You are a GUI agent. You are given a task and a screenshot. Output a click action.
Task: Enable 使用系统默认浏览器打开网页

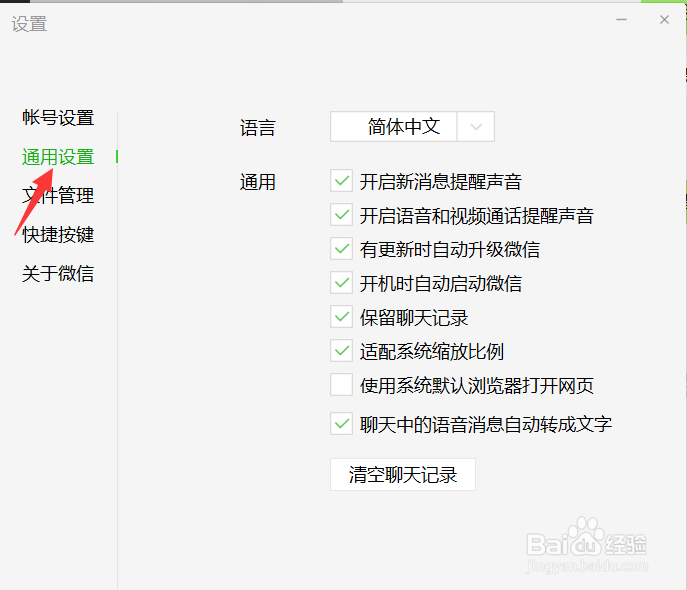point(341,385)
